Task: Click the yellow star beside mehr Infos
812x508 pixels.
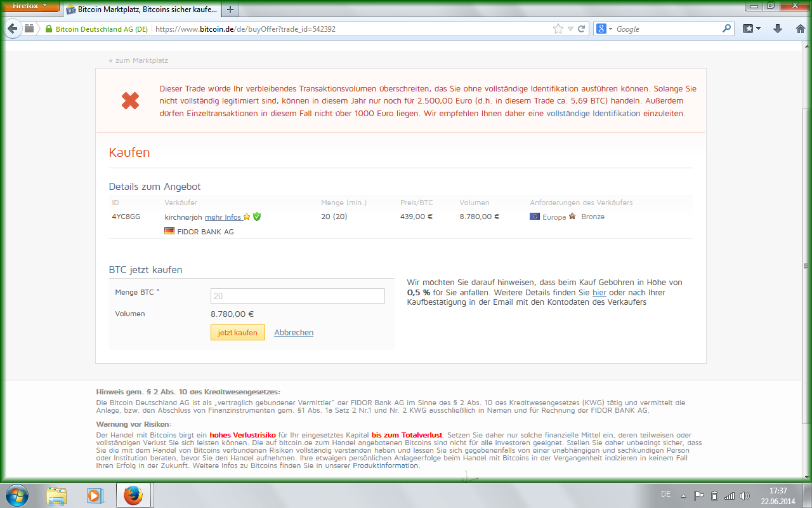Action: [247, 217]
